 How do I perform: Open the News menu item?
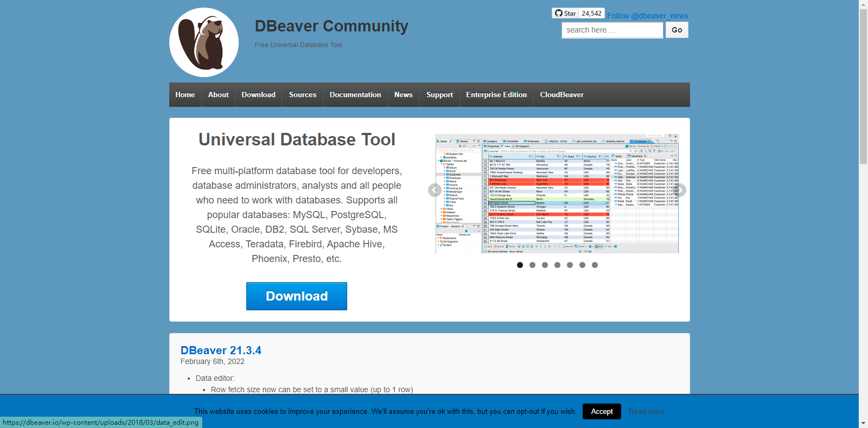click(404, 94)
